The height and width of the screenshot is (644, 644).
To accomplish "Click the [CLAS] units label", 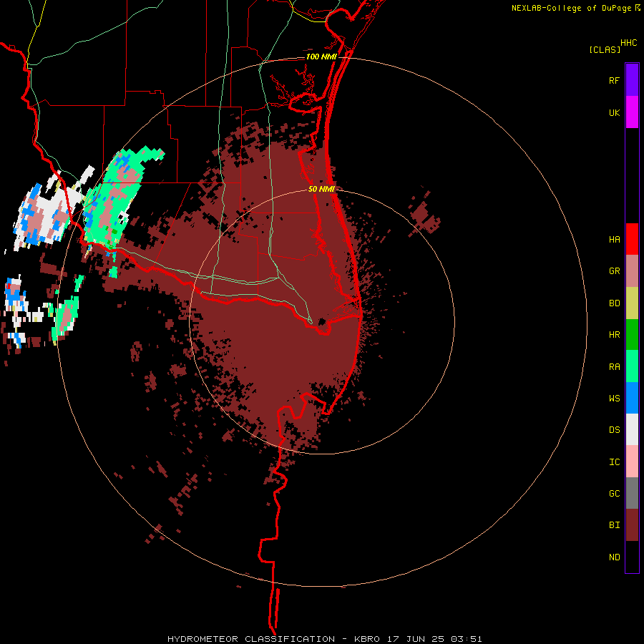I will pyautogui.click(x=605, y=49).
